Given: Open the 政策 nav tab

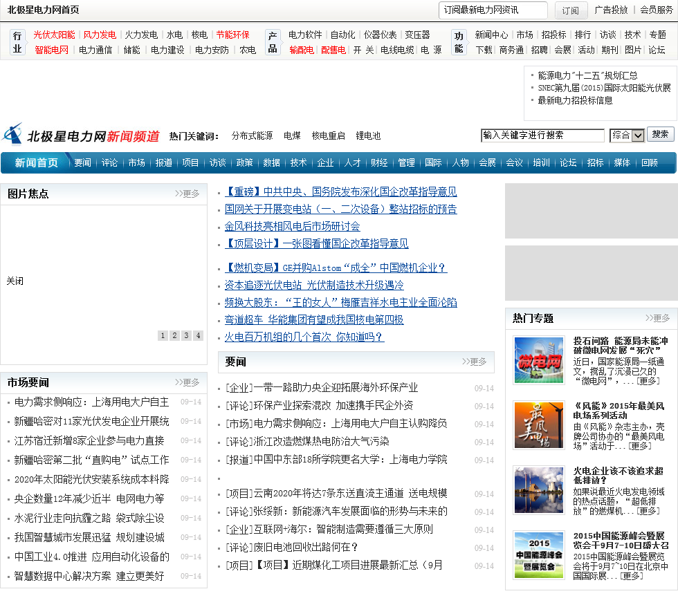Looking at the screenshot, I should [x=245, y=163].
